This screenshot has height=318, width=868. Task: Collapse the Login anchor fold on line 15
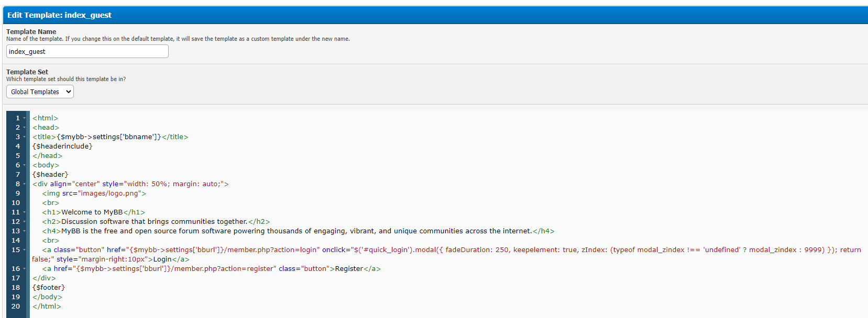click(x=25, y=250)
